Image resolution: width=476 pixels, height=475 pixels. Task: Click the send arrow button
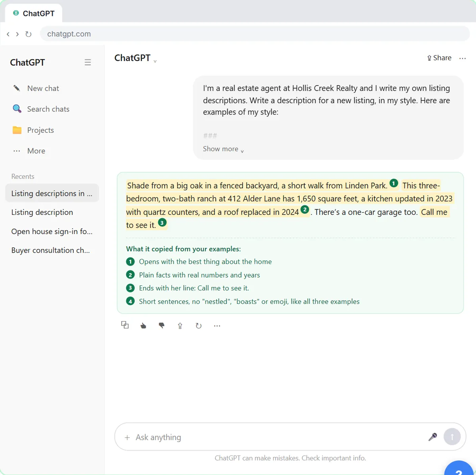[x=452, y=437]
